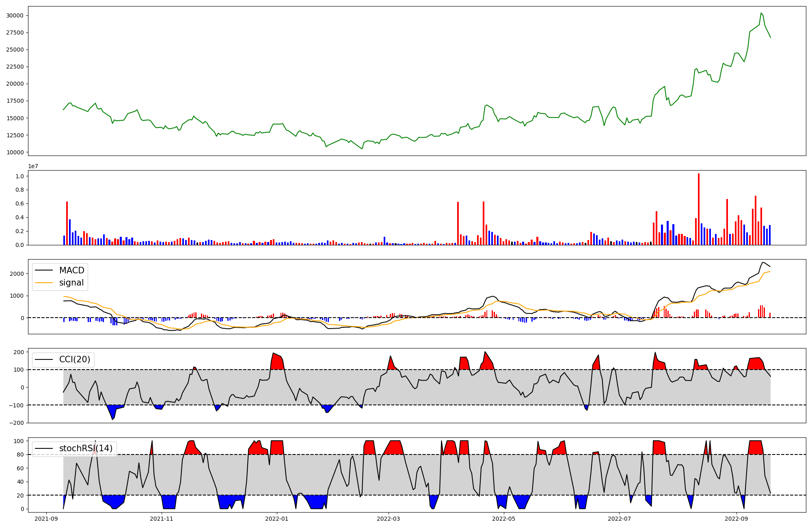Click the 1.0 tick on volume axis
Image resolution: width=812 pixels, height=528 pixels.
[x=19, y=176]
